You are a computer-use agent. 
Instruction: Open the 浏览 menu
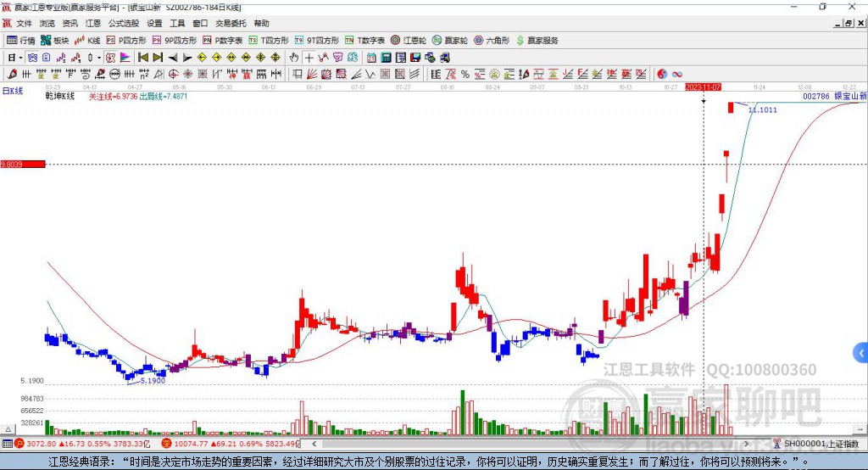[x=47, y=23]
